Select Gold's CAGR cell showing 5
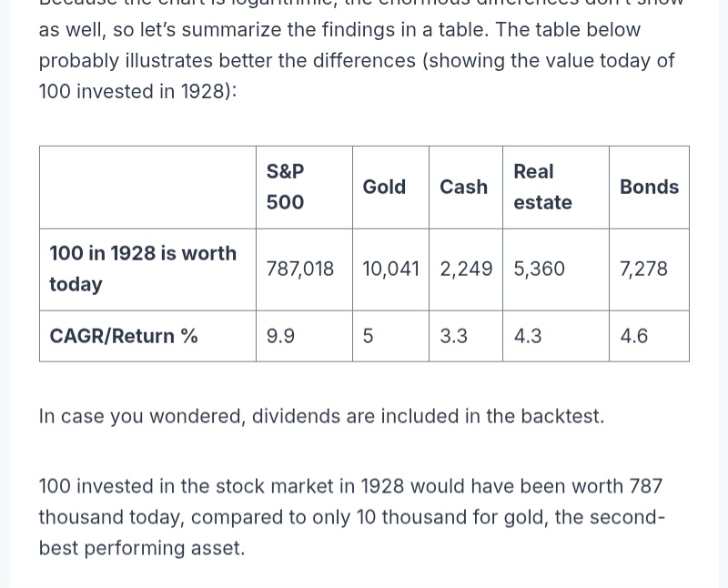Viewport: 728px width, 588px height. [369, 336]
